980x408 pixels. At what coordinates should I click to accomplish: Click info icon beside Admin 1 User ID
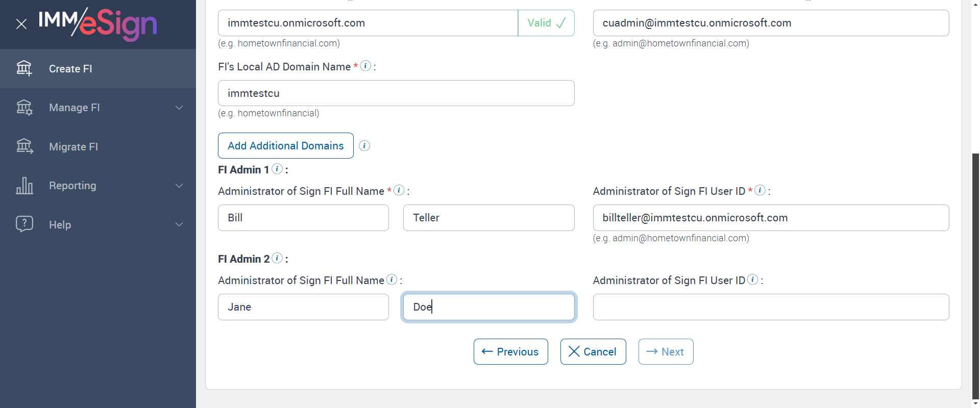760,190
